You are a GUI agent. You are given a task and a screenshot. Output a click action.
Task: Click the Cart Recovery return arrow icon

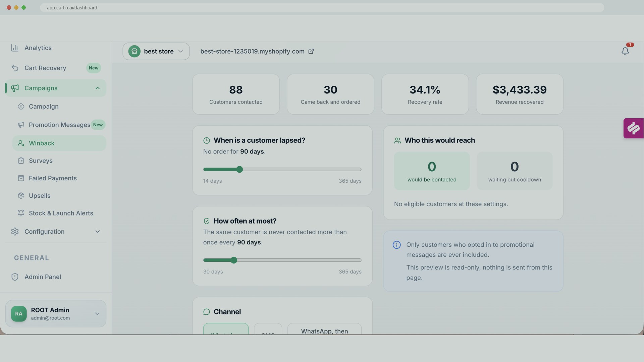click(15, 68)
